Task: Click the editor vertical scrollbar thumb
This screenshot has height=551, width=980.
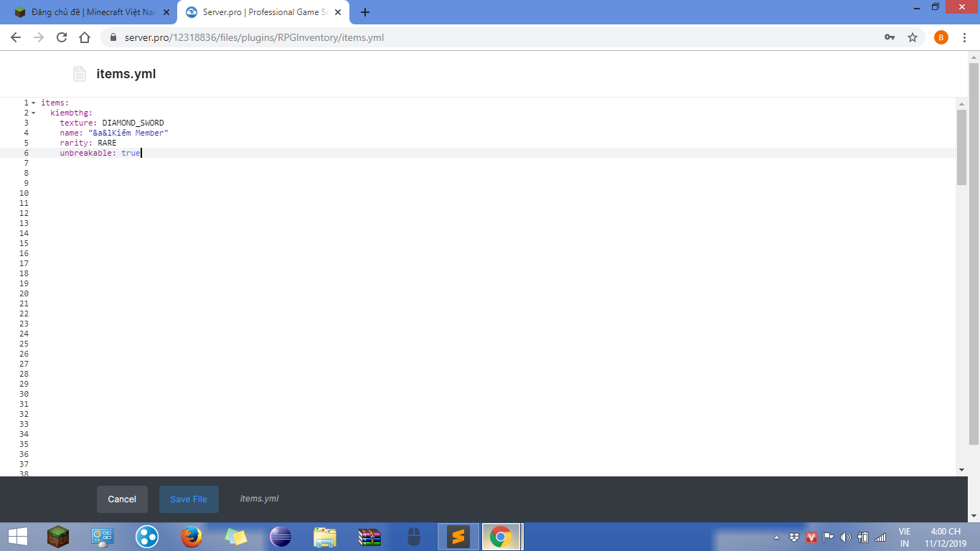Action: tap(961, 147)
